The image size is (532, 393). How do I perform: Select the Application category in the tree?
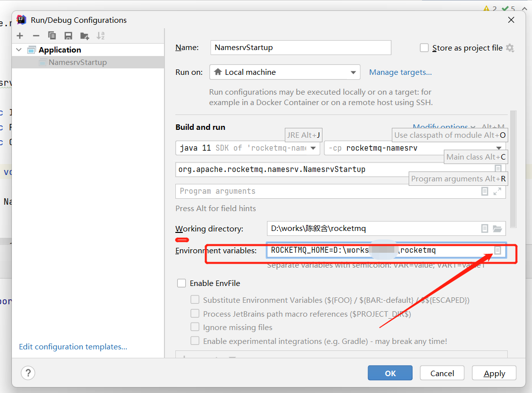60,50
